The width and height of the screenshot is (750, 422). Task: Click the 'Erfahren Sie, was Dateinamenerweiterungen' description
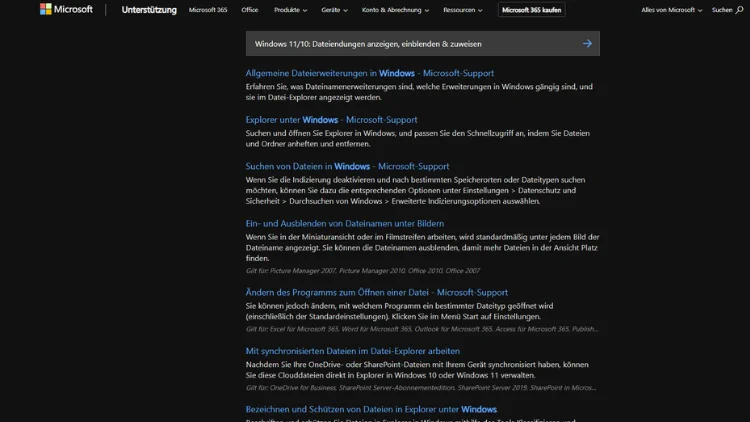click(419, 92)
